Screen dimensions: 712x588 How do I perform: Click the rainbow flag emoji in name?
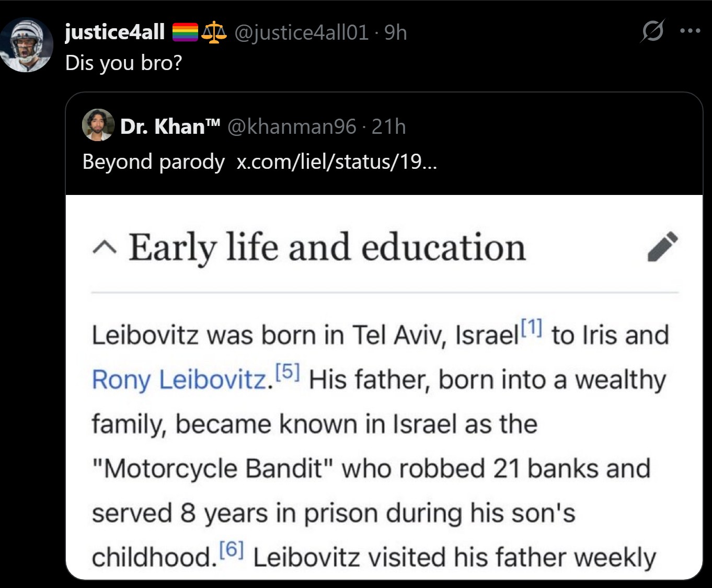pyautogui.click(x=185, y=32)
